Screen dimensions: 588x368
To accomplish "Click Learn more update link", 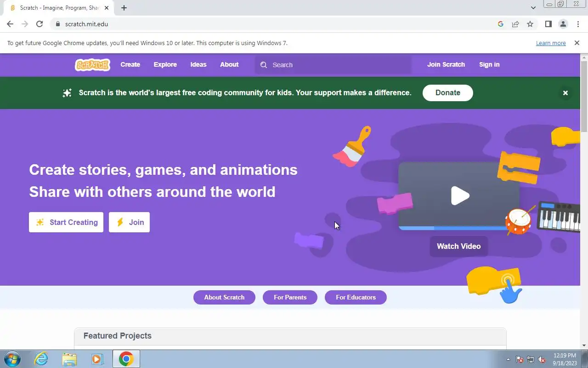I will [x=551, y=43].
